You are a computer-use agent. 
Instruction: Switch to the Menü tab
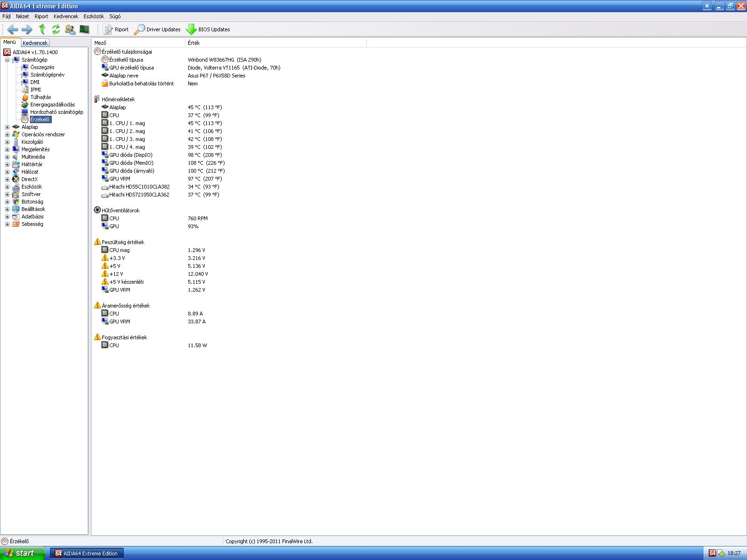(10, 42)
